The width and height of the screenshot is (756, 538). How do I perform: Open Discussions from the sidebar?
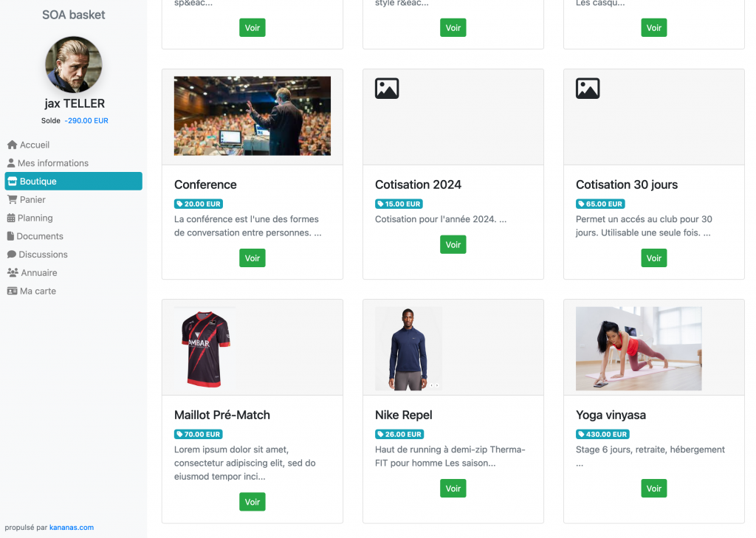pyautogui.click(x=73, y=255)
